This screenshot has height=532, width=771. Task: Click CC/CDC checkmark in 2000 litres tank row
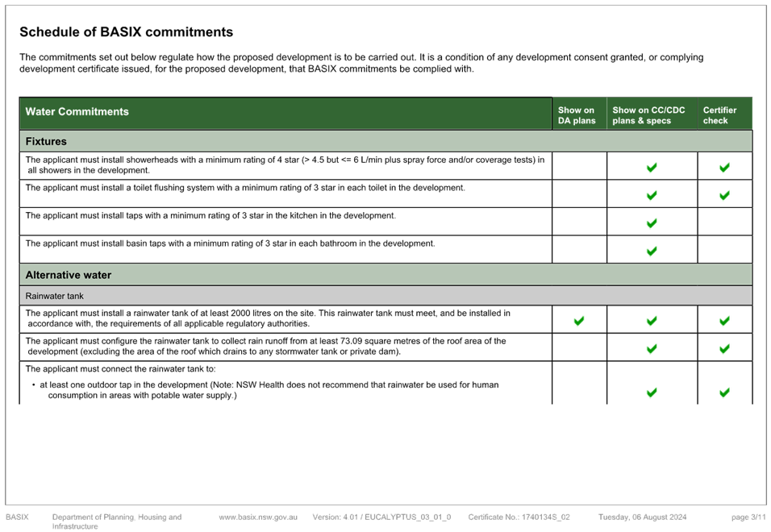tap(652, 322)
